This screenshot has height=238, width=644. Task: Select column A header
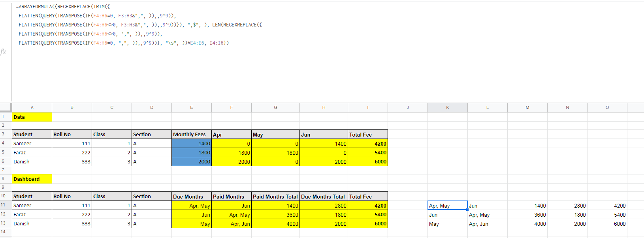(32, 107)
